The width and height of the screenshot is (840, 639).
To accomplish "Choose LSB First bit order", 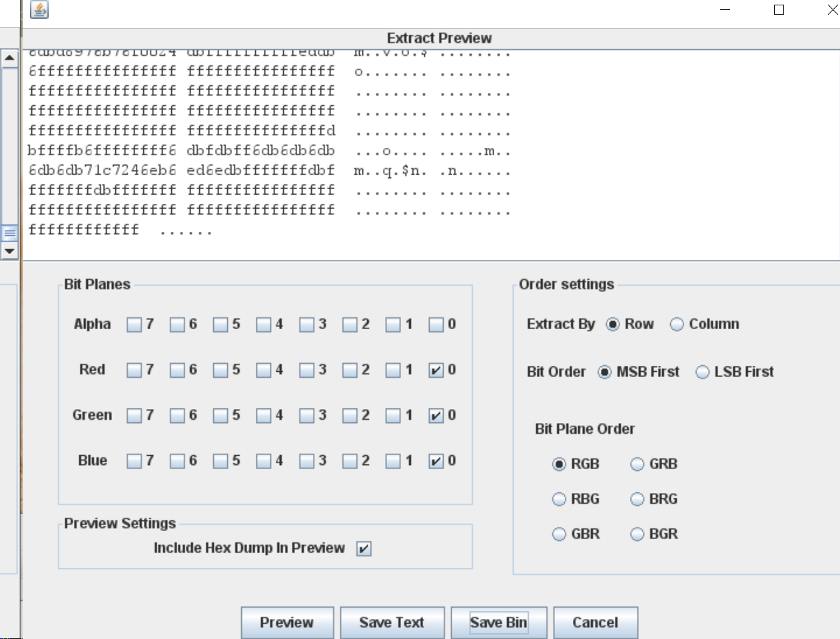I will click(x=702, y=372).
